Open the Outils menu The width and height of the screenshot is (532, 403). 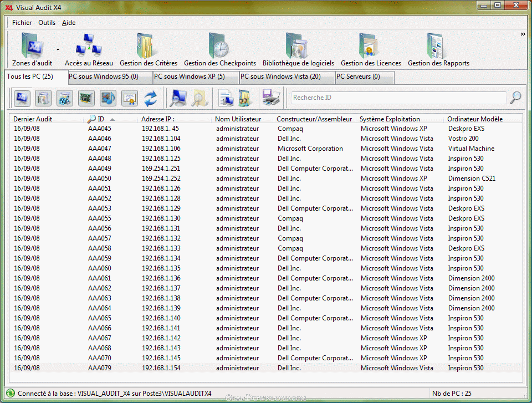click(47, 23)
